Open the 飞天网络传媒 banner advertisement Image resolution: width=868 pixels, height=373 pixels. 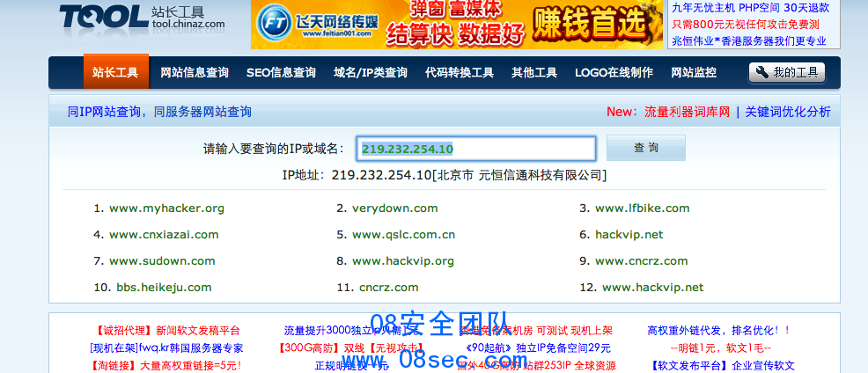coord(457,25)
